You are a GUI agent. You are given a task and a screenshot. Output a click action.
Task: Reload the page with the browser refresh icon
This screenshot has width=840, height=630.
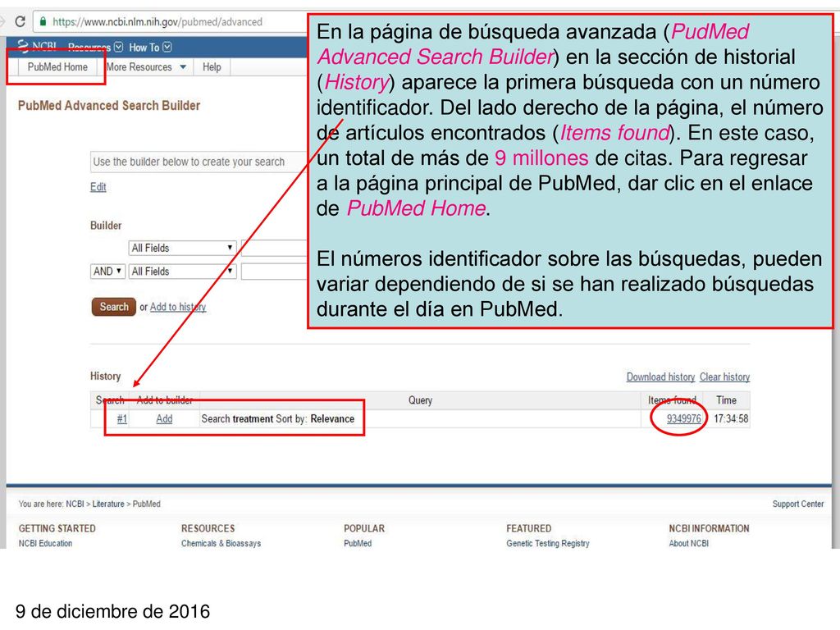[20, 21]
